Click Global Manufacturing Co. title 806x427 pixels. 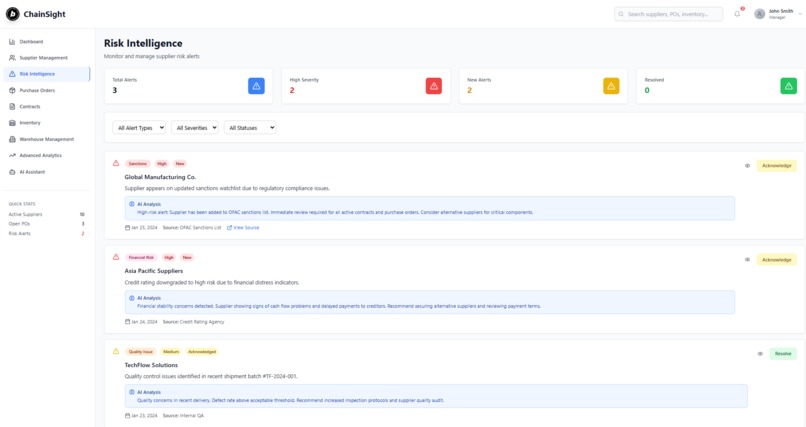pyautogui.click(x=160, y=177)
